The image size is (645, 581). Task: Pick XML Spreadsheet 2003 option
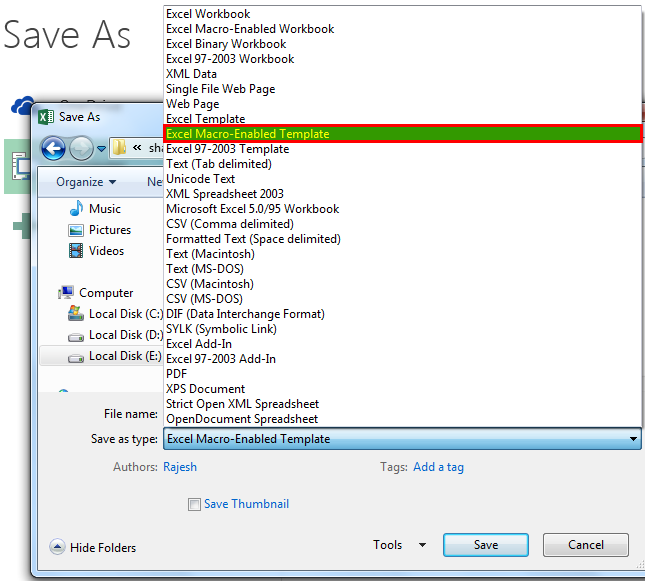click(402, 194)
